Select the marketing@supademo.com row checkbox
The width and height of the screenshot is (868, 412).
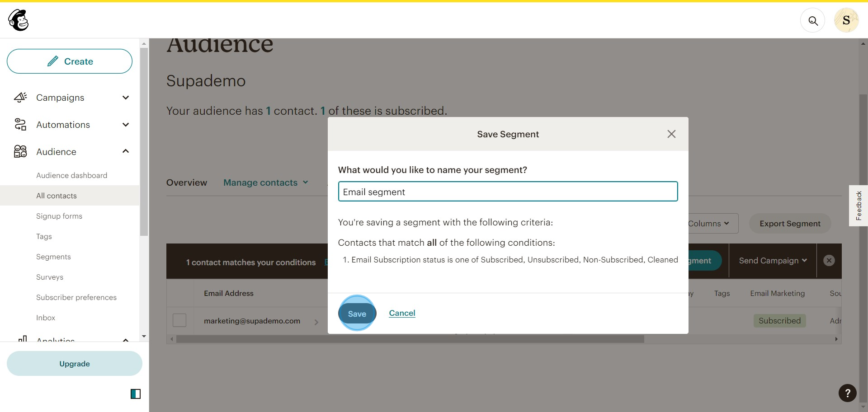pos(179,320)
